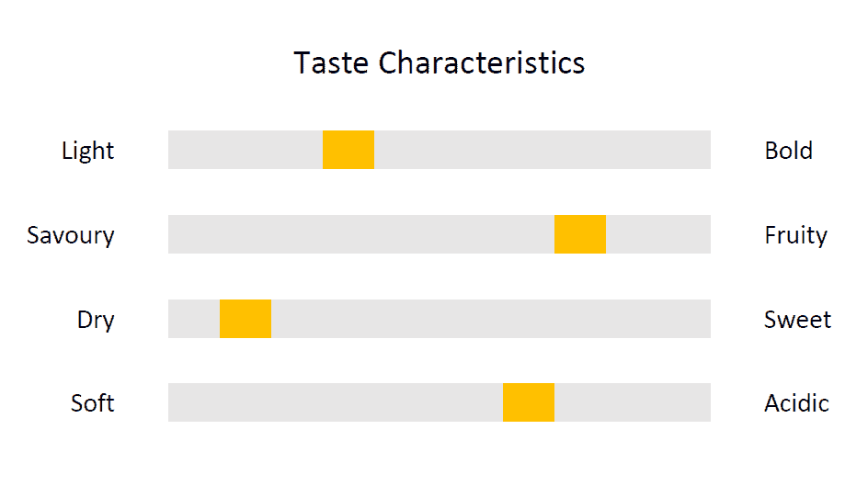Click grey track left of Soft–Acidic marker
This screenshot has width=868, height=486.
point(336,402)
